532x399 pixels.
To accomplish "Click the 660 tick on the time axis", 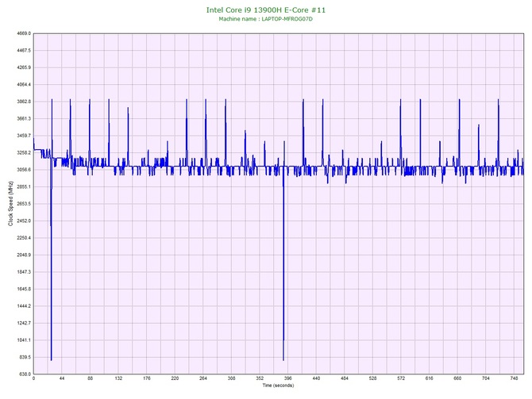I will (x=457, y=378).
